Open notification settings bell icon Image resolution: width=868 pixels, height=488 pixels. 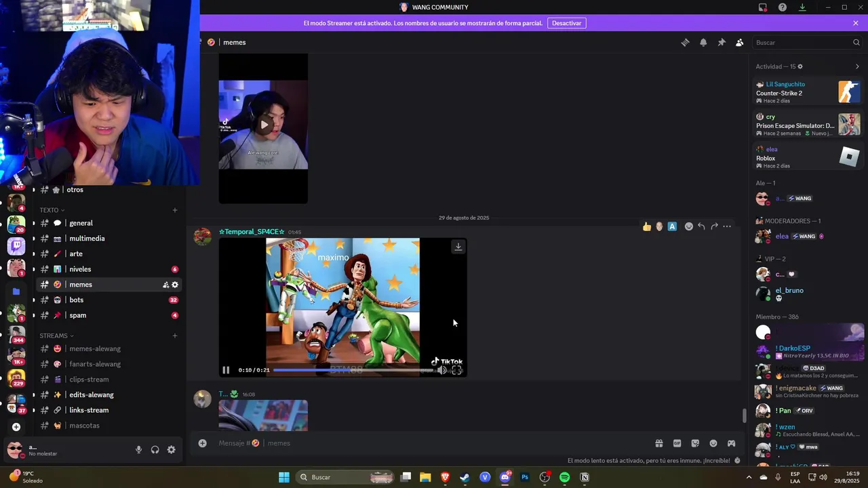pyautogui.click(x=703, y=42)
